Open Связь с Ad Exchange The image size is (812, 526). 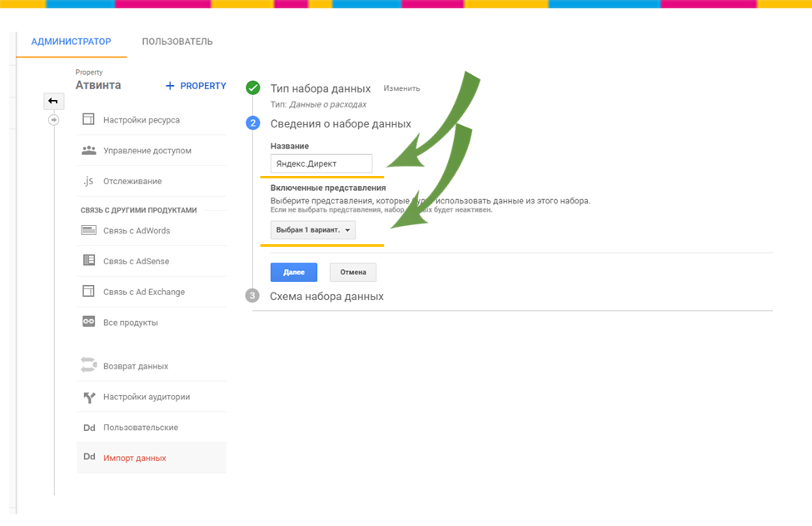[x=152, y=292]
